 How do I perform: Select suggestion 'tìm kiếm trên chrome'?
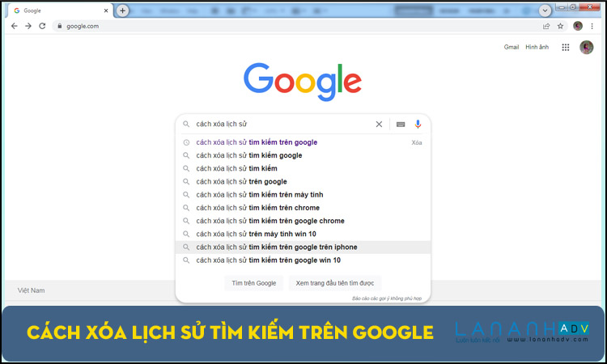click(303, 208)
